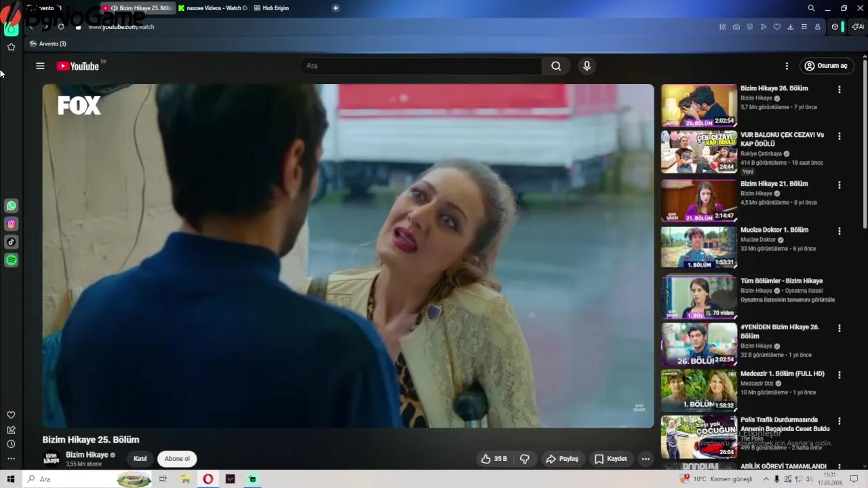Open Windows notification center icon

click(854, 479)
